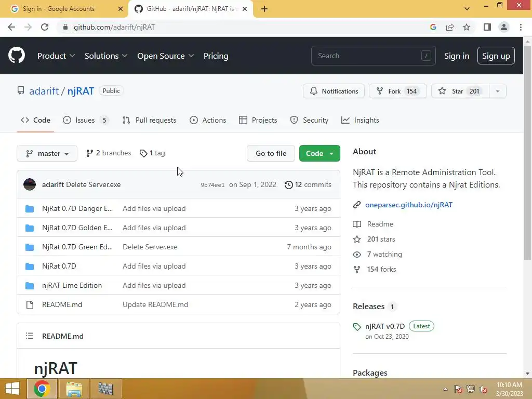Open File Explorer from the taskbar
This screenshot has width=532, height=399.
tap(74, 389)
